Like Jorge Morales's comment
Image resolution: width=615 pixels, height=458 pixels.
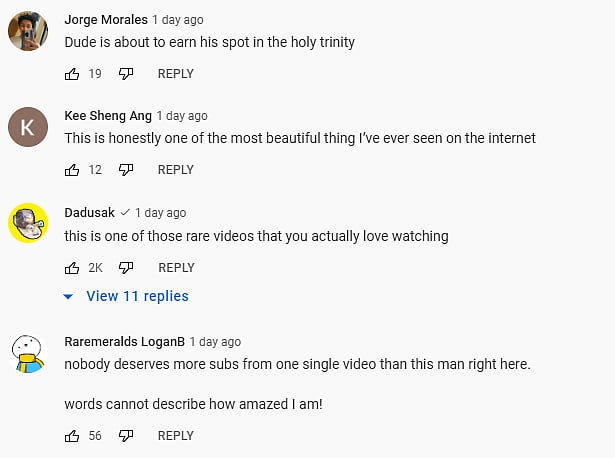pos(72,74)
